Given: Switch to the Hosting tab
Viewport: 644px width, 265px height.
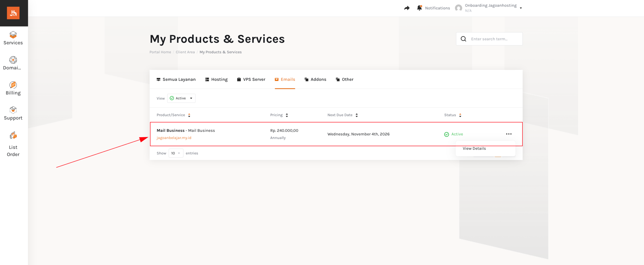Looking at the screenshot, I should (x=216, y=79).
